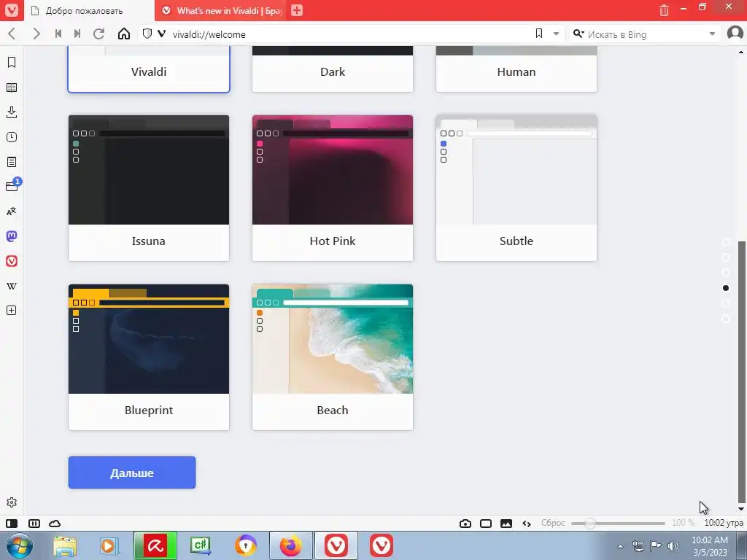This screenshot has width=747, height=560.
Task: Switch to Добро пожаловать tab
Action: click(x=89, y=10)
